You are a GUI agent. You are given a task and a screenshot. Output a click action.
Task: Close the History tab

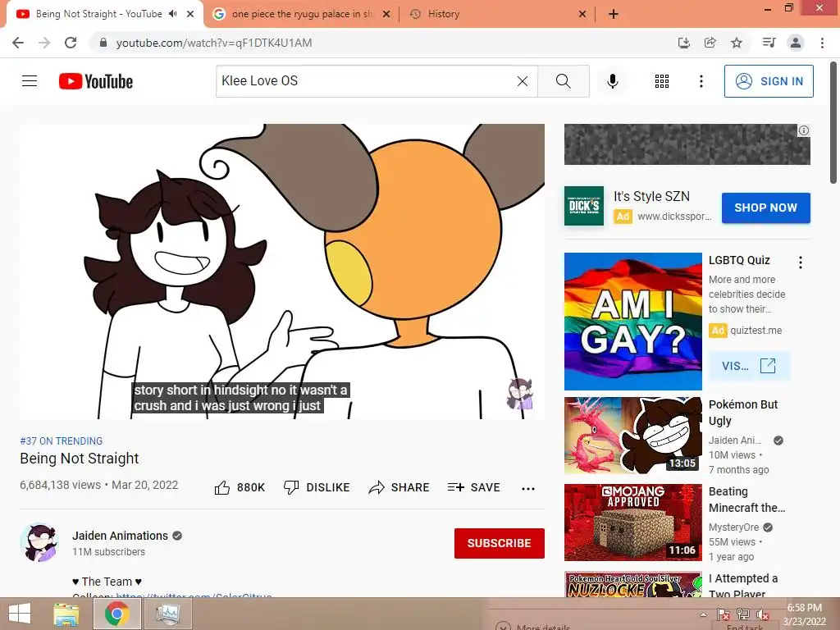(582, 14)
